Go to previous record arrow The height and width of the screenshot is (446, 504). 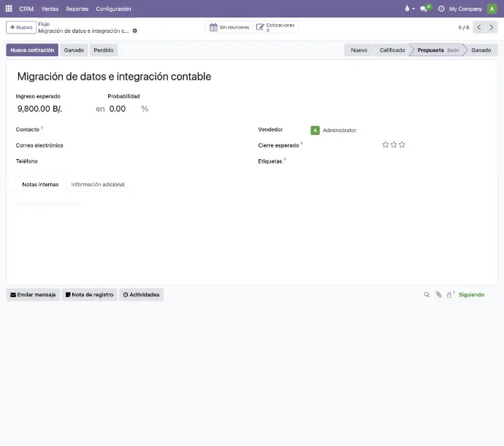click(479, 27)
